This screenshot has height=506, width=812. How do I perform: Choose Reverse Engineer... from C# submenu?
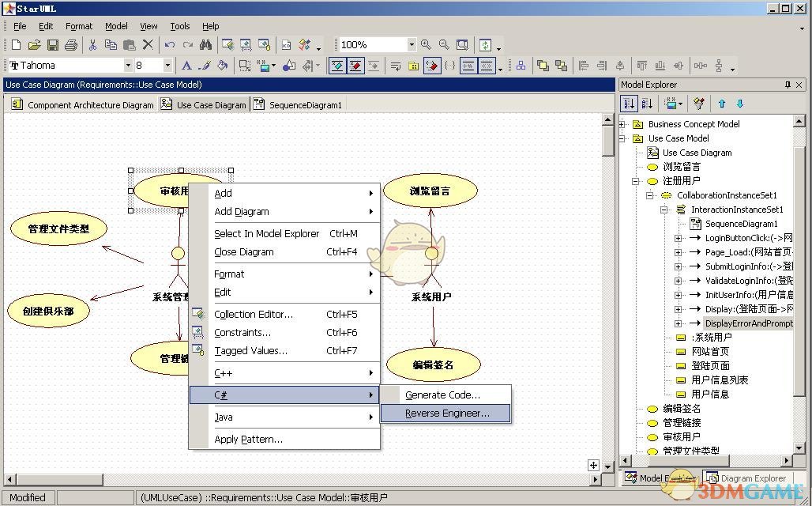(447, 413)
